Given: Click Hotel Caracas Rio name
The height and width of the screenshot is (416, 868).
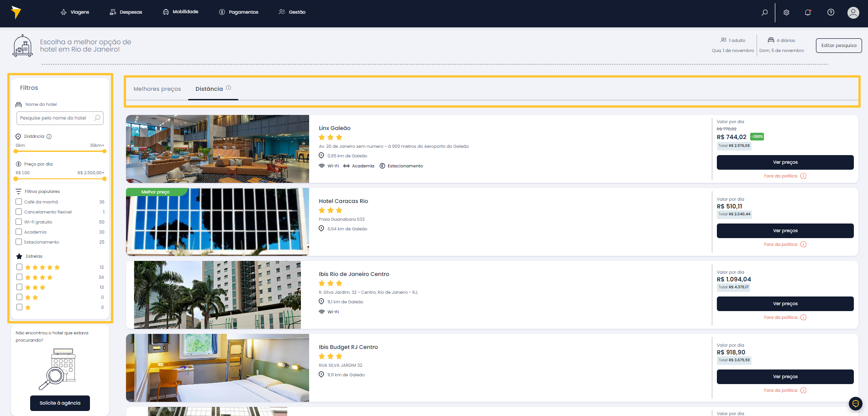Looking at the screenshot, I should [343, 201].
